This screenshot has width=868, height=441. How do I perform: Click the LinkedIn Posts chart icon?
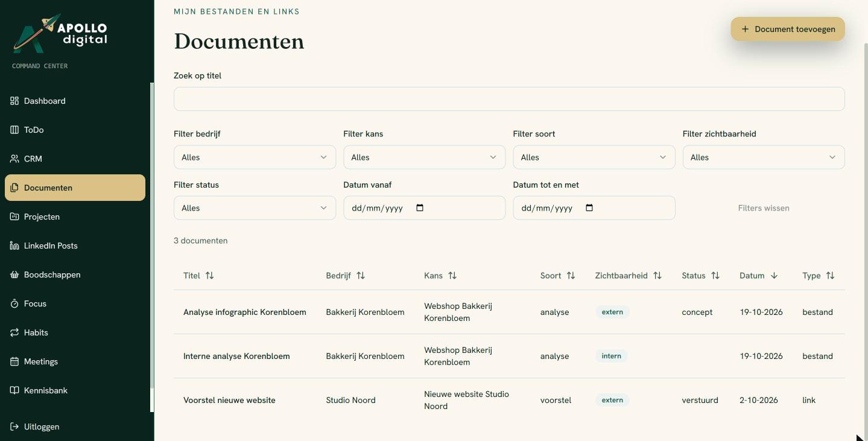pos(14,246)
